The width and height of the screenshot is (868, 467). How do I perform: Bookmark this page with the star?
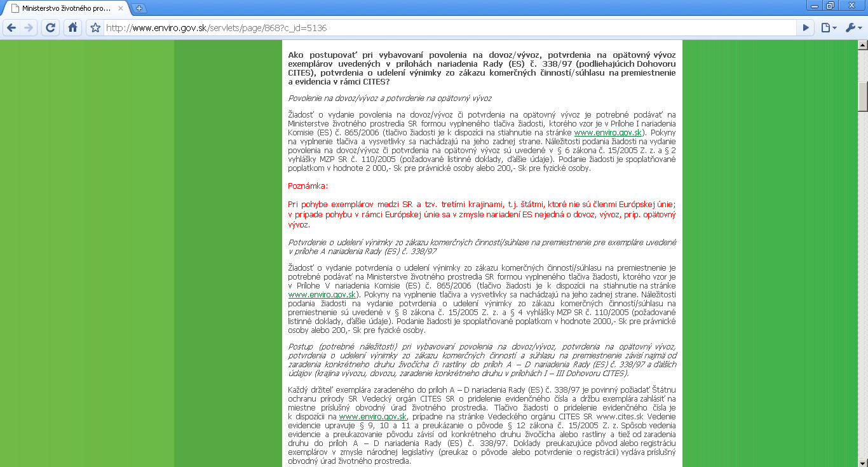pos(95,28)
